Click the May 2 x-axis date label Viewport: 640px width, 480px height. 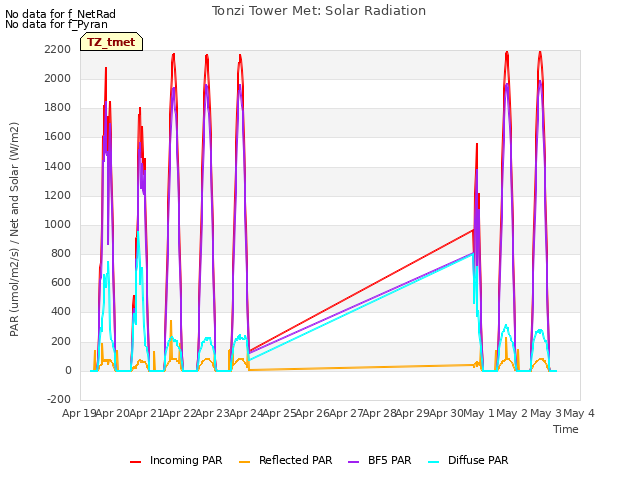tap(513, 413)
